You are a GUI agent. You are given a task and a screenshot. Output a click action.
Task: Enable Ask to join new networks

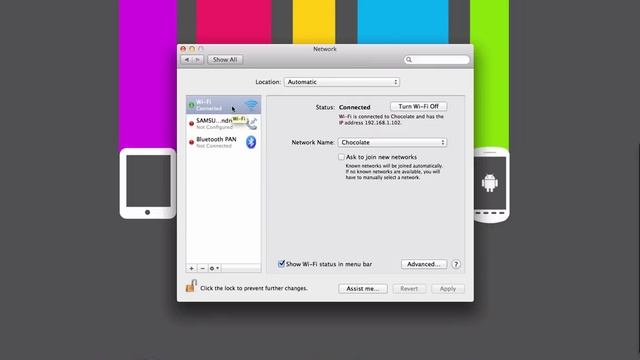[x=341, y=157]
